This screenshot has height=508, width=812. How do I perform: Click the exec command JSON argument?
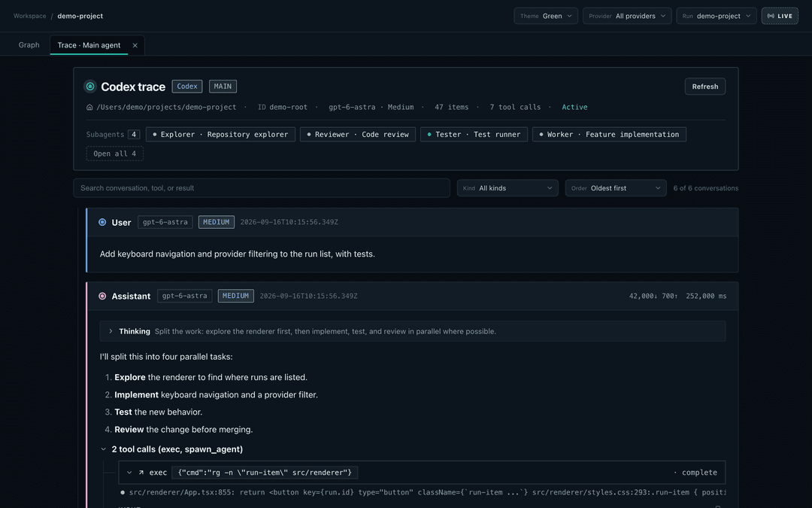[265, 473]
